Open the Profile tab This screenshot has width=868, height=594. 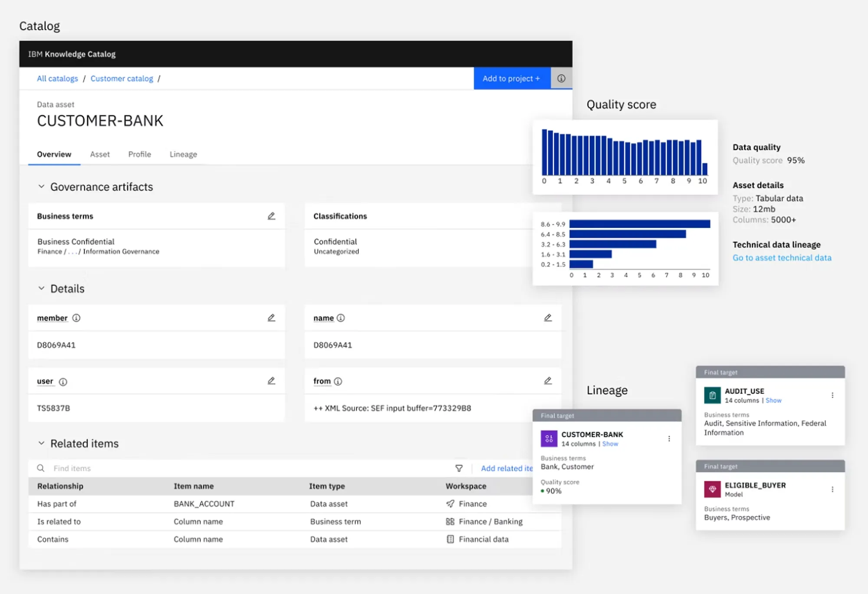coord(140,154)
